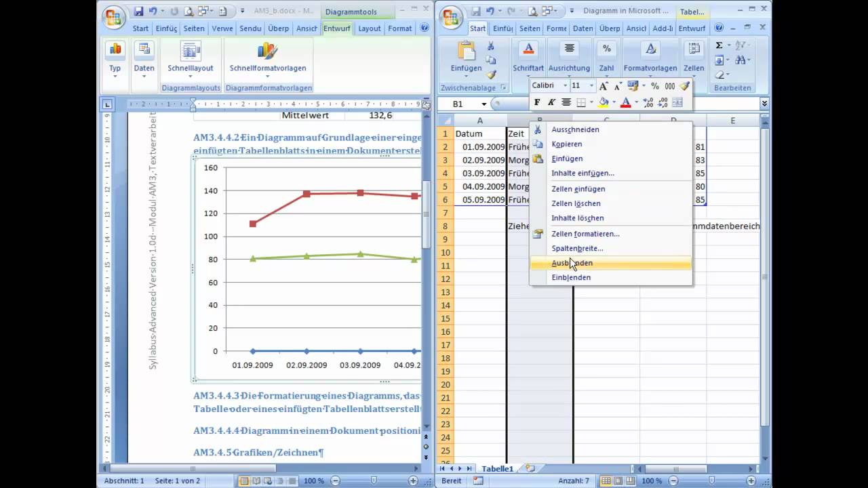Click Office button in Word window
868x488 pixels.
click(x=114, y=18)
